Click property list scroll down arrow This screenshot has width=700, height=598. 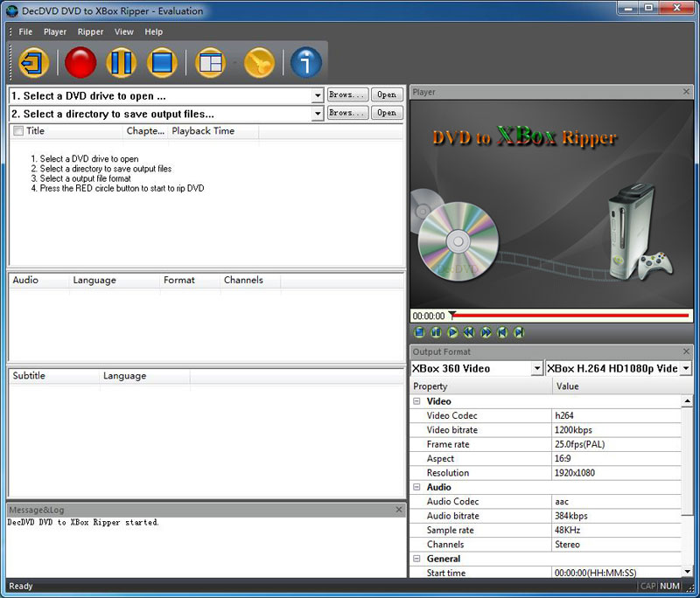pos(687,571)
